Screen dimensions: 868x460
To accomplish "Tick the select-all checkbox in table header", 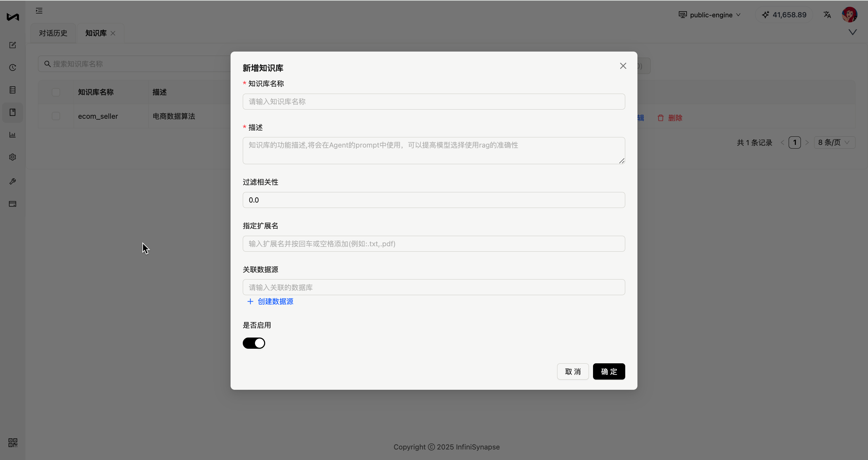I will click(56, 92).
